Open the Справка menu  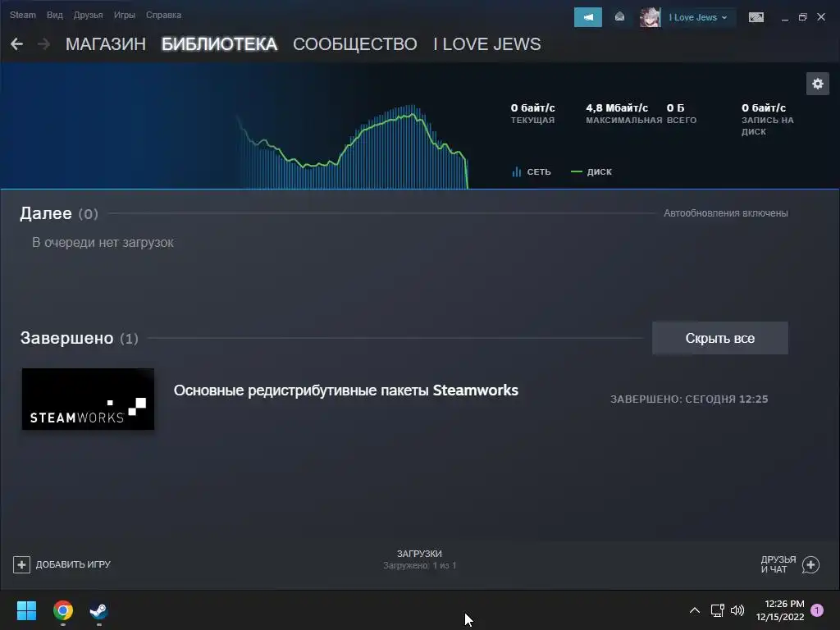[163, 15]
